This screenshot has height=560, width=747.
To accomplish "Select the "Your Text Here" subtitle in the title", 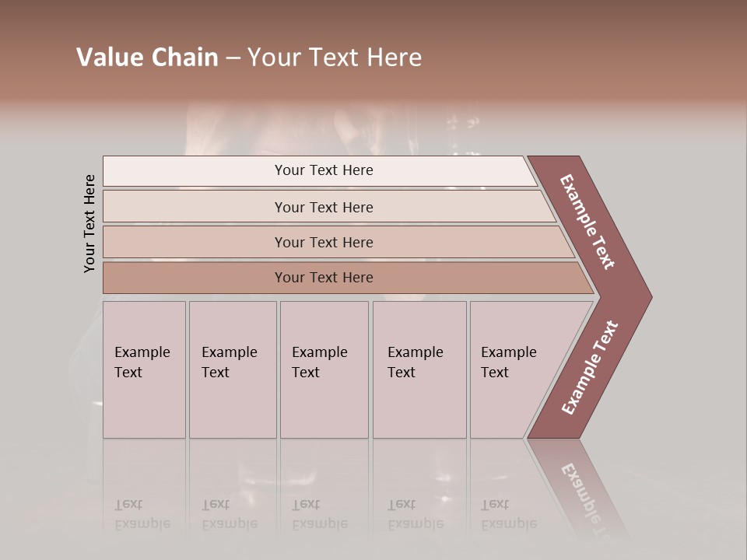I will [x=335, y=58].
